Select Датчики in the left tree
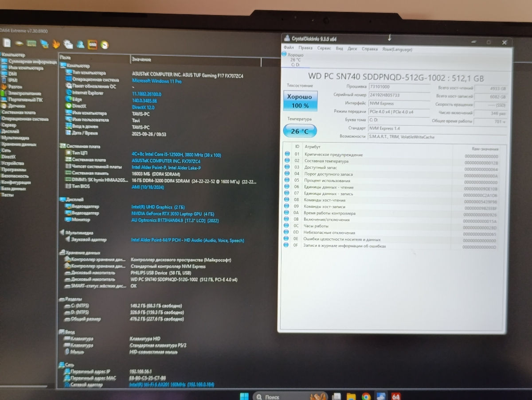 click(16, 106)
